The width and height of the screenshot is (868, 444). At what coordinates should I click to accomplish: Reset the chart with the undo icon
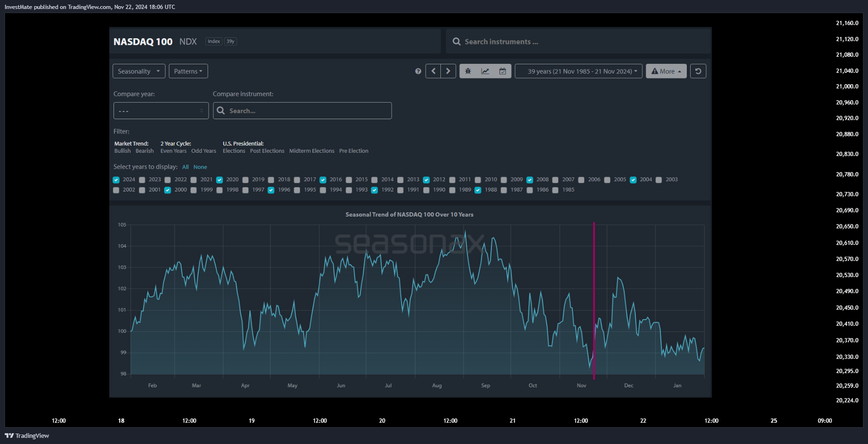click(x=698, y=71)
